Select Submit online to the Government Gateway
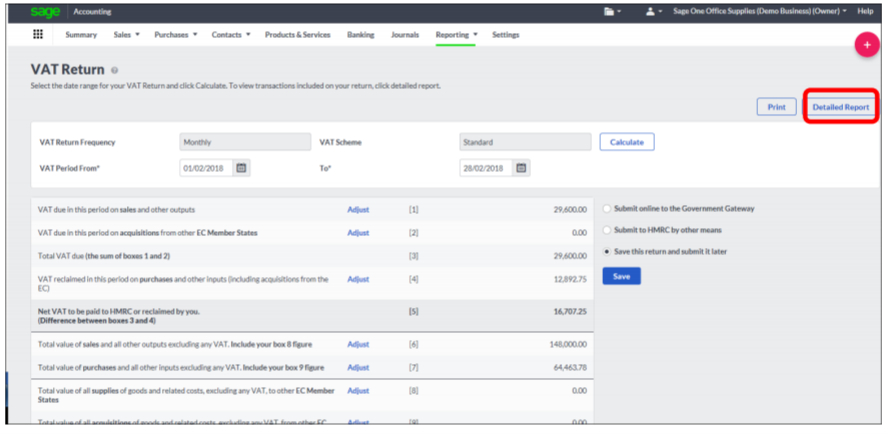Image resolution: width=888 pixels, height=434 pixels. pos(607,209)
